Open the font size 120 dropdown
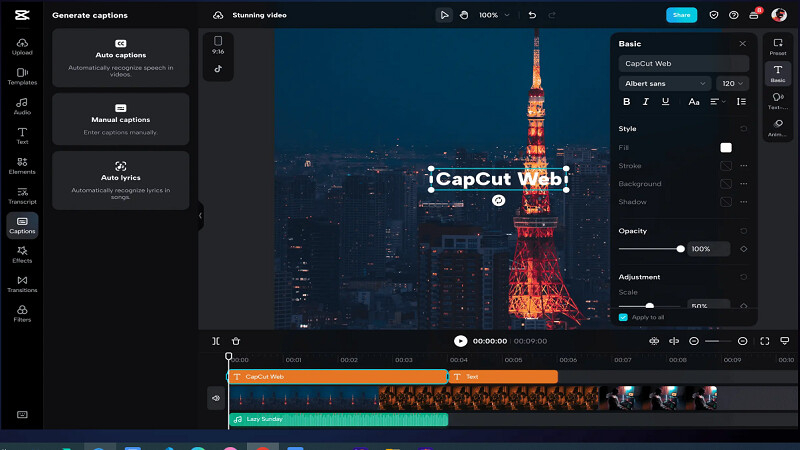Viewport: 800px width, 450px height. 732,83
